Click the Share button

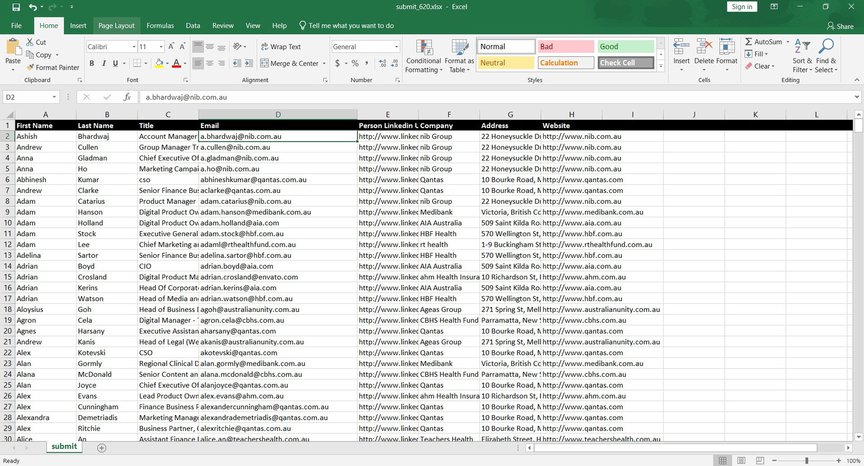840,26
